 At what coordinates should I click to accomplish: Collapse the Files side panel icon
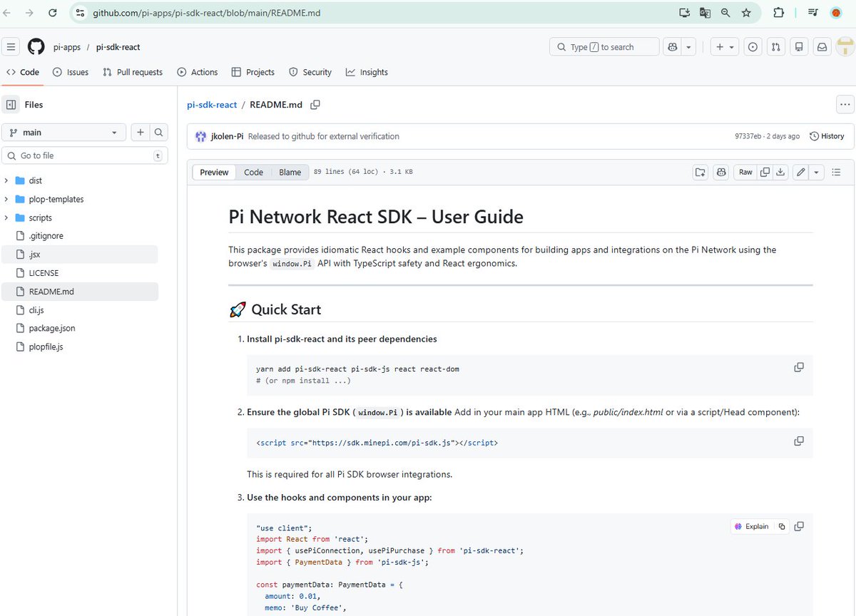coord(11,105)
